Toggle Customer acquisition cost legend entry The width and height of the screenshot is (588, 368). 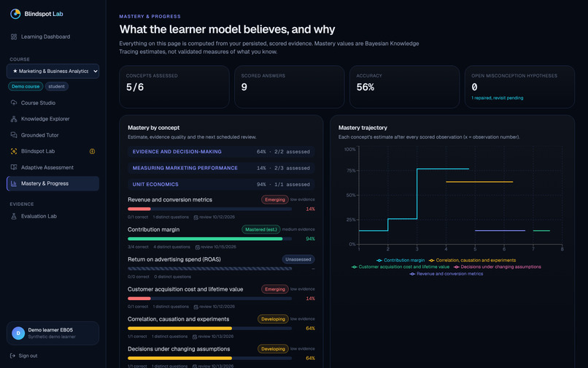[x=400, y=267]
